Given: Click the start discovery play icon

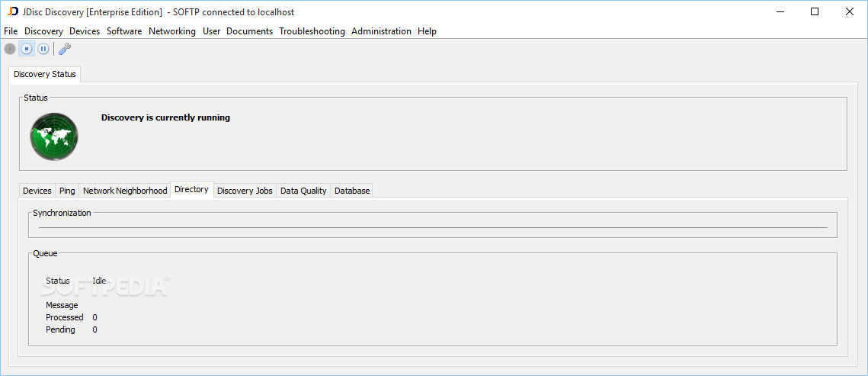Looking at the screenshot, I should (9, 49).
